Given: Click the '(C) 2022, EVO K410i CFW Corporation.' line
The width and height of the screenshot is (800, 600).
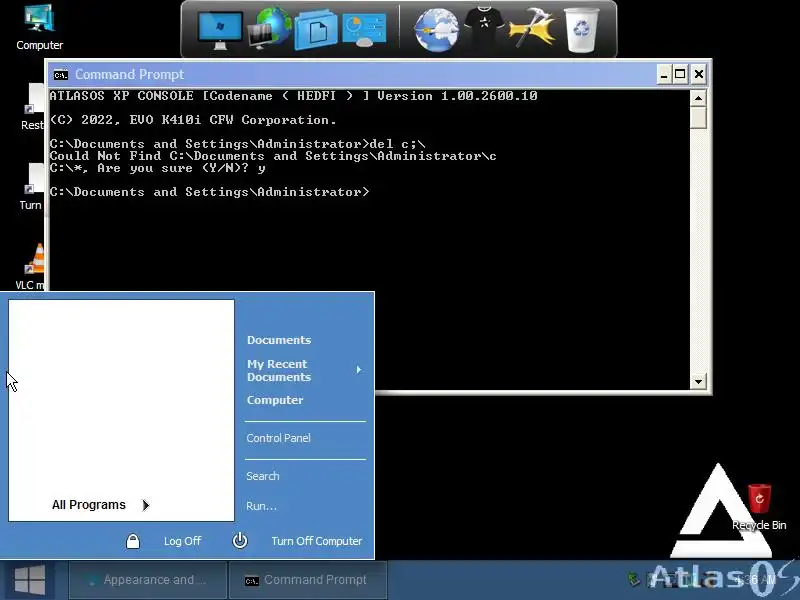Looking at the screenshot, I should pos(193,120).
